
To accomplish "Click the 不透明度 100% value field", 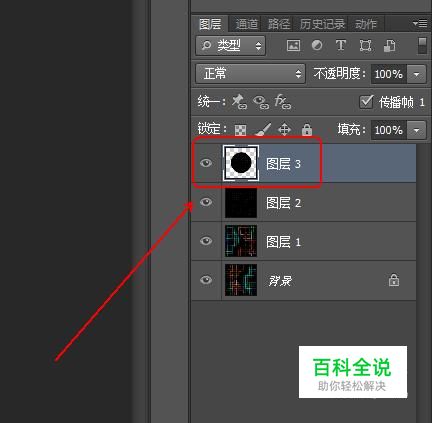I will [x=389, y=74].
